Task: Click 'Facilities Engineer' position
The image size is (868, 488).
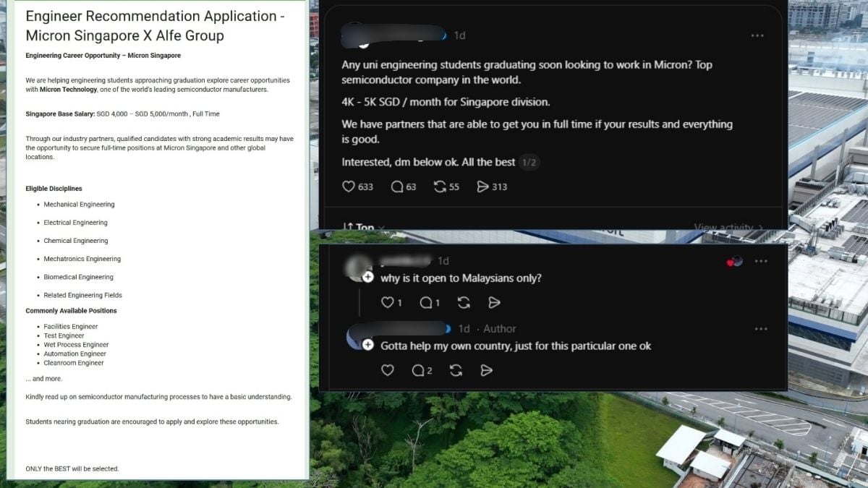Action: pyautogui.click(x=71, y=327)
